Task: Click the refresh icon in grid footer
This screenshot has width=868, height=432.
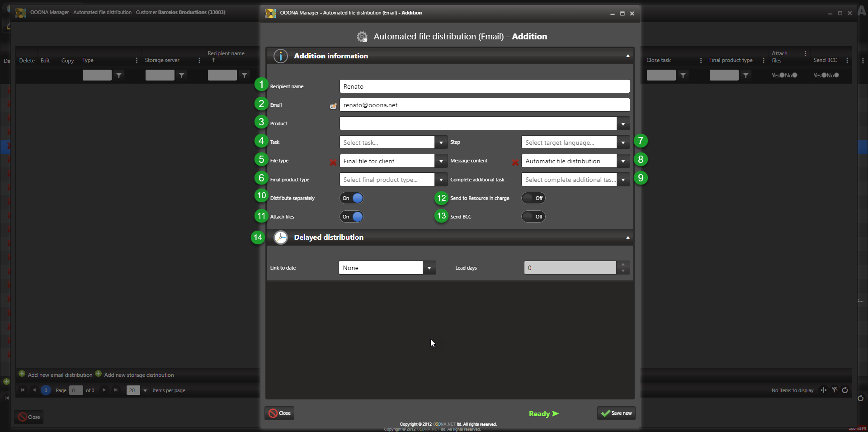Action: click(844, 390)
